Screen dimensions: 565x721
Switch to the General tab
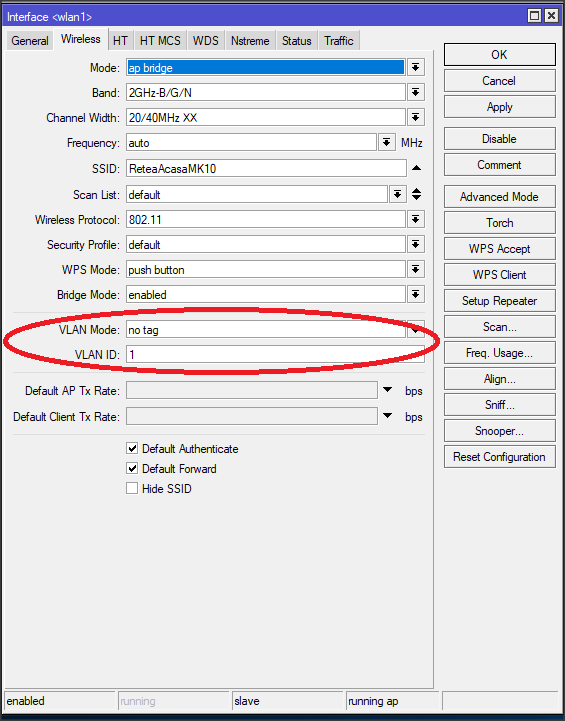click(x=30, y=40)
